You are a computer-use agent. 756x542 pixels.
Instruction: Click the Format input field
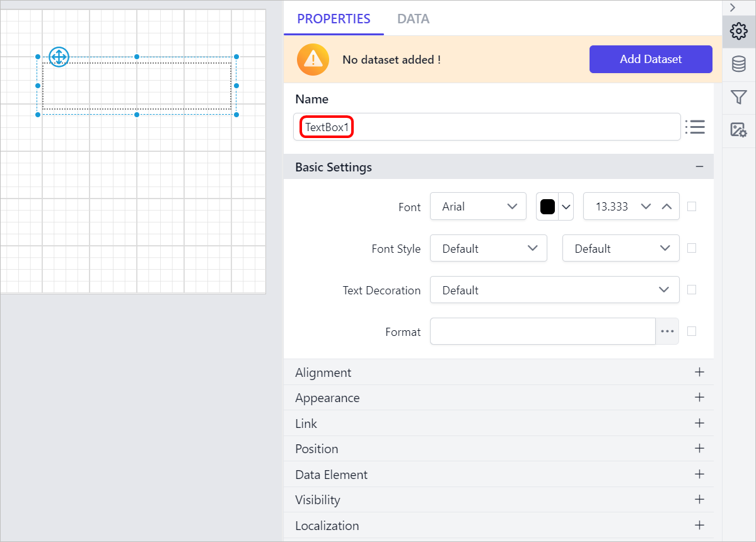click(x=542, y=332)
